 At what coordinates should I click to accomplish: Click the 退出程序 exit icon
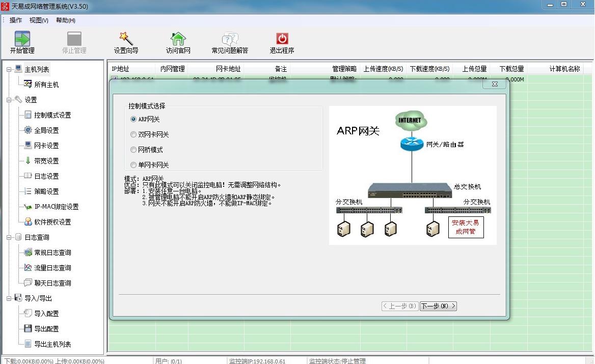click(x=282, y=42)
